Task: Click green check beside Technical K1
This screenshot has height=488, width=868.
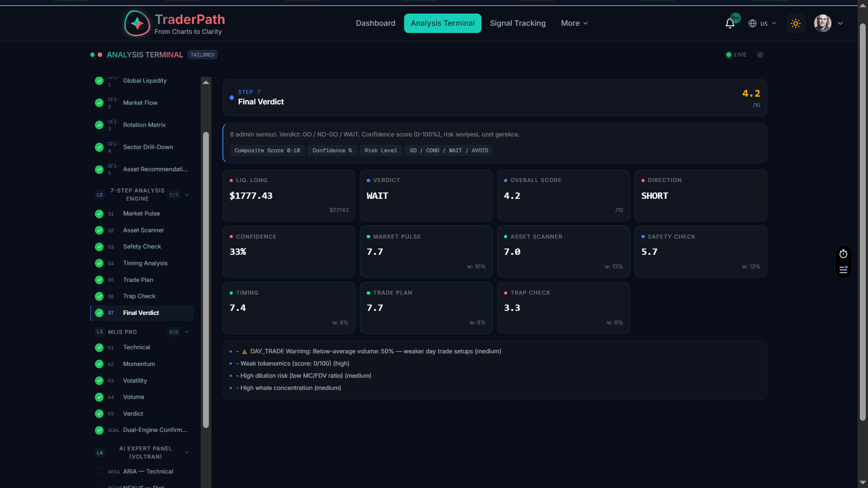Action: 99,347
